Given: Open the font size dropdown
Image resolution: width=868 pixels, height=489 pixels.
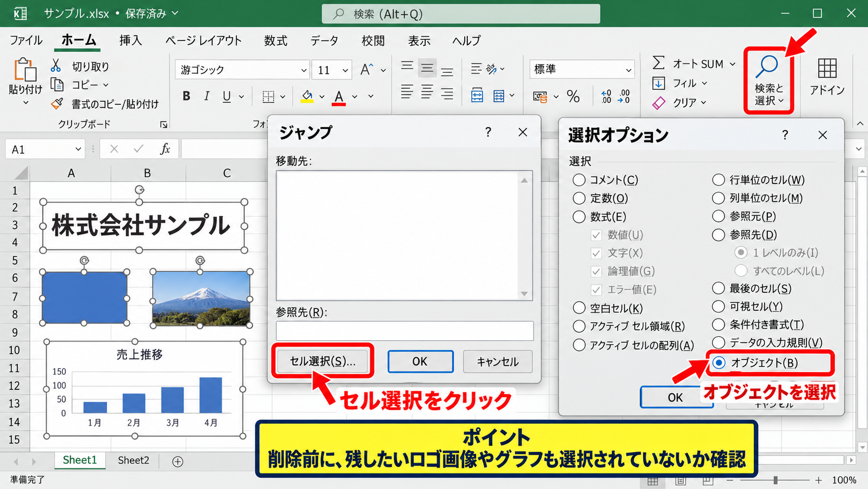Looking at the screenshot, I should click(345, 70).
